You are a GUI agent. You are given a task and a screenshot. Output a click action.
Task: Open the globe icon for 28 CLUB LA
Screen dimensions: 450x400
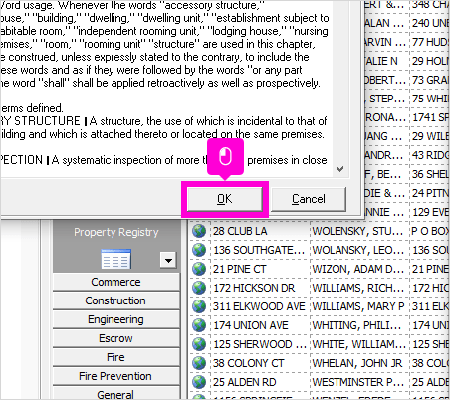199,231
